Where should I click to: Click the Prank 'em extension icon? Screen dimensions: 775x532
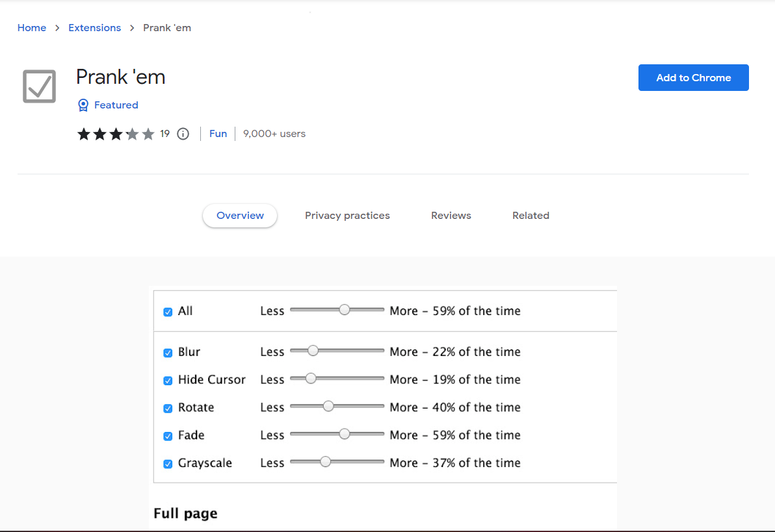(x=39, y=86)
